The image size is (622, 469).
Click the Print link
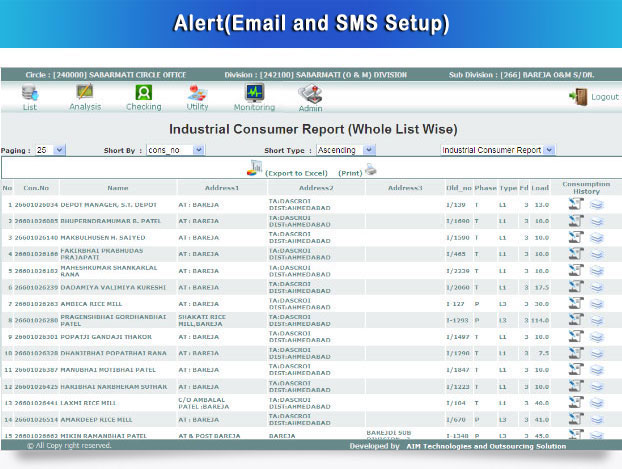coord(350,173)
